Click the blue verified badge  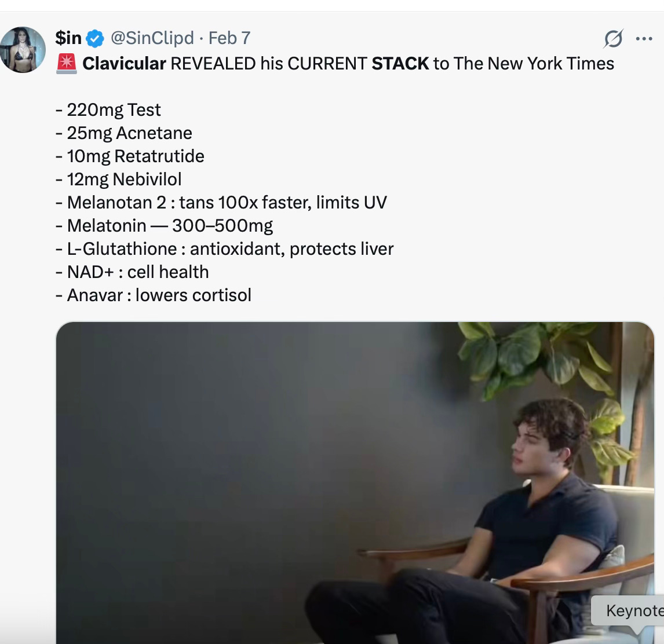[95, 39]
